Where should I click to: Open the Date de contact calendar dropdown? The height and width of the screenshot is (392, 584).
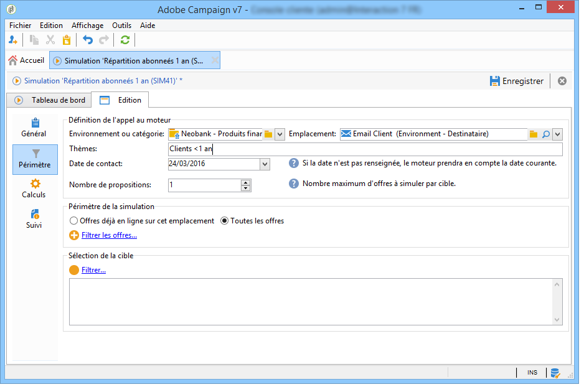coord(265,164)
